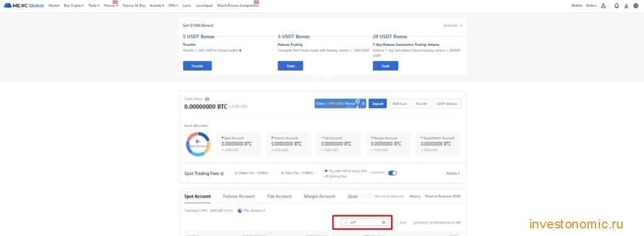
Task: Toggle Pay with MX fee discount
Action: click(392, 173)
